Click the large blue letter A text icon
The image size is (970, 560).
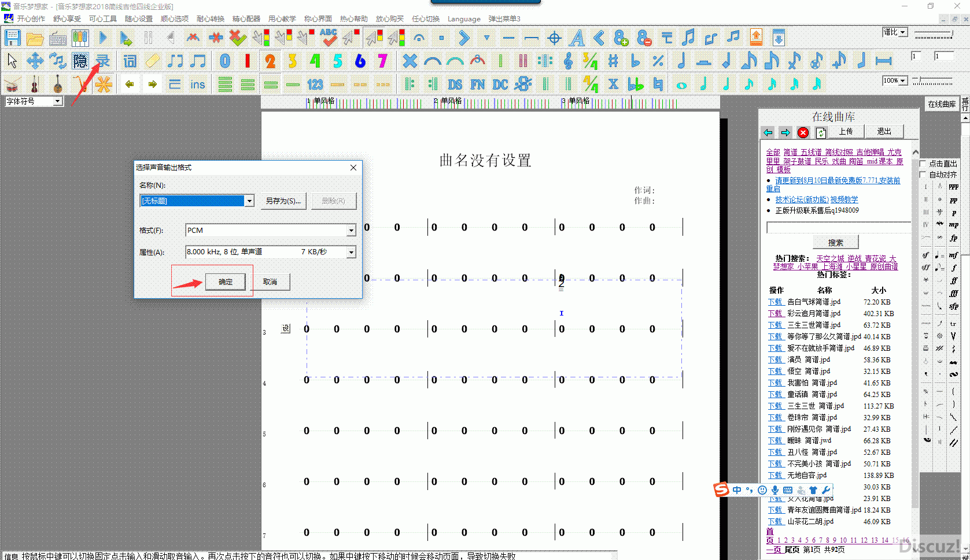coord(577,38)
